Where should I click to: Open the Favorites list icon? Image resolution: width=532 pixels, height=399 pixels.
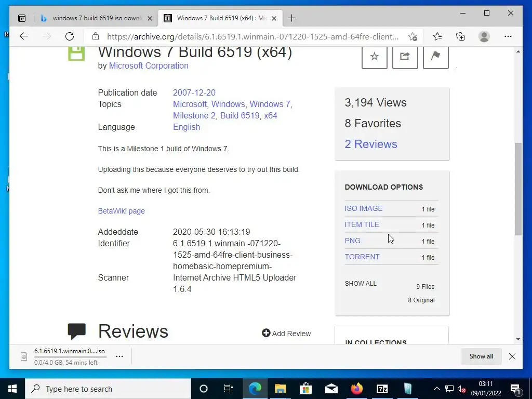437,36
